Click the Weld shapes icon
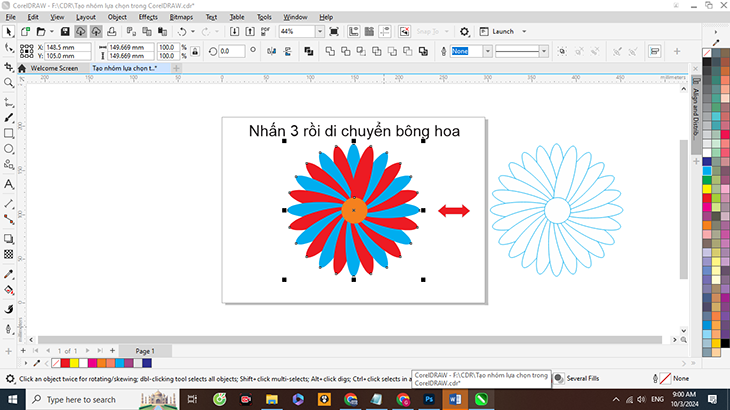Image resolution: width=730 pixels, height=410 pixels. click(x=330, y=51)
